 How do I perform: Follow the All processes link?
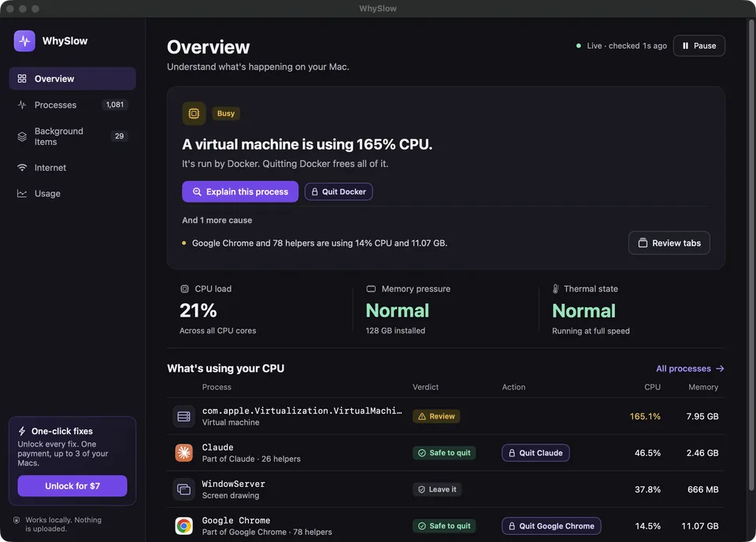690,369
